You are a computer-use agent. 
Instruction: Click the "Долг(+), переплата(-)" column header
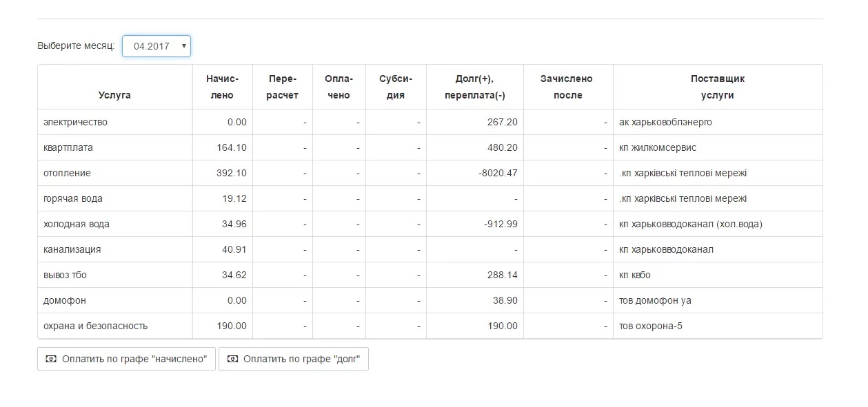point(475,87)
